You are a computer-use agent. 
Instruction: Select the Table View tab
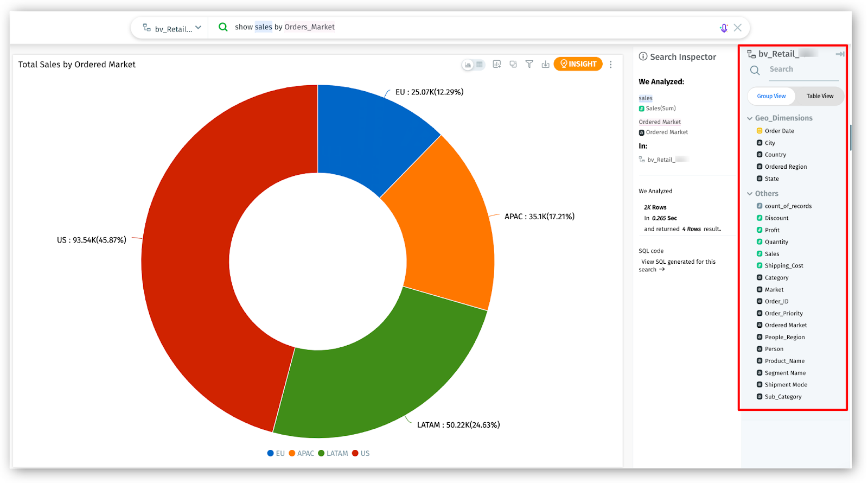(820, 96)
